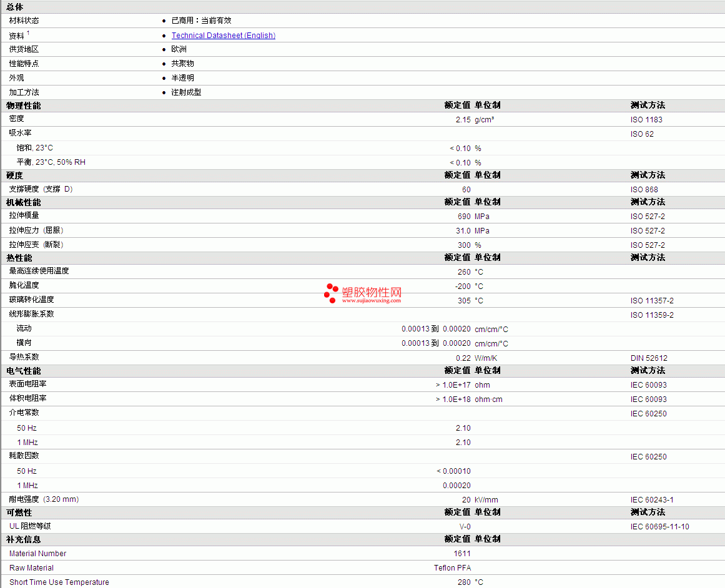This screenshot has width=725, height=588.
Task: Click the 电气性能 section header
Action: pyautogui.click(x=24, y=371)
